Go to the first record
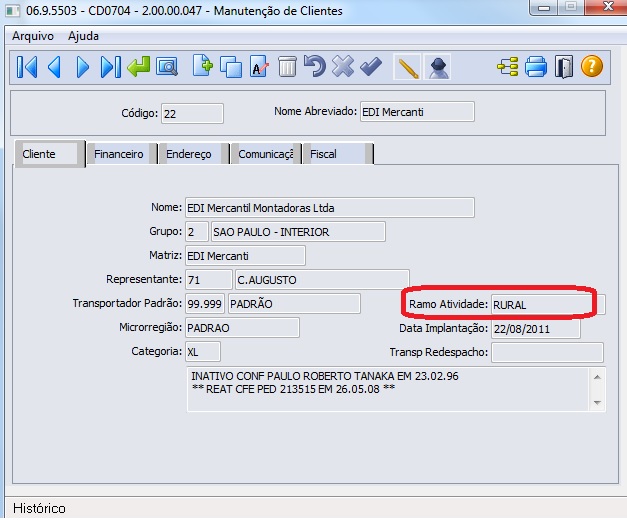Image resolution: width=627 pixels, height=520 pixels. tap(27, 67)
